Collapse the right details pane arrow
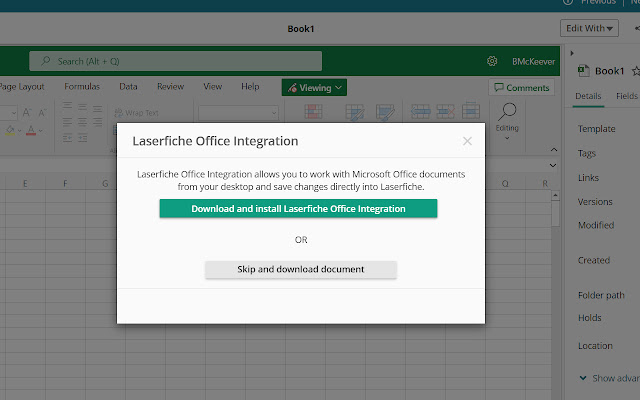 pyautogui.click(x=571, y=52)
